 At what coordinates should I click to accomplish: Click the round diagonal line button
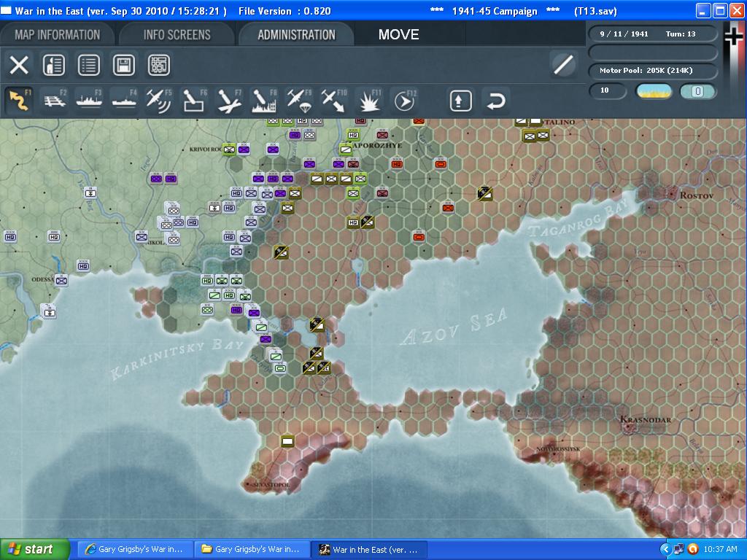point(563,64)
